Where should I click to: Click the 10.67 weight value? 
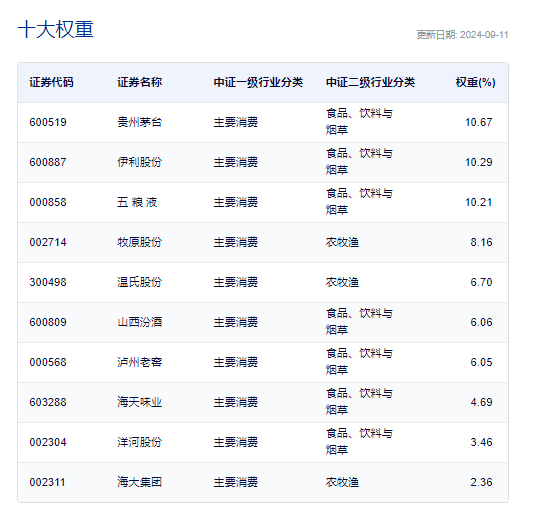478,122
